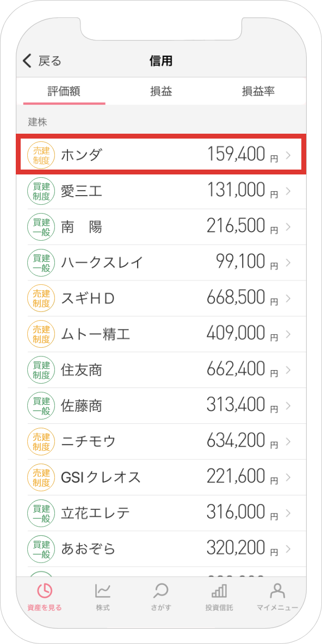Tap the 買建制度 badge beside 愛三工

tap(41, 191)
